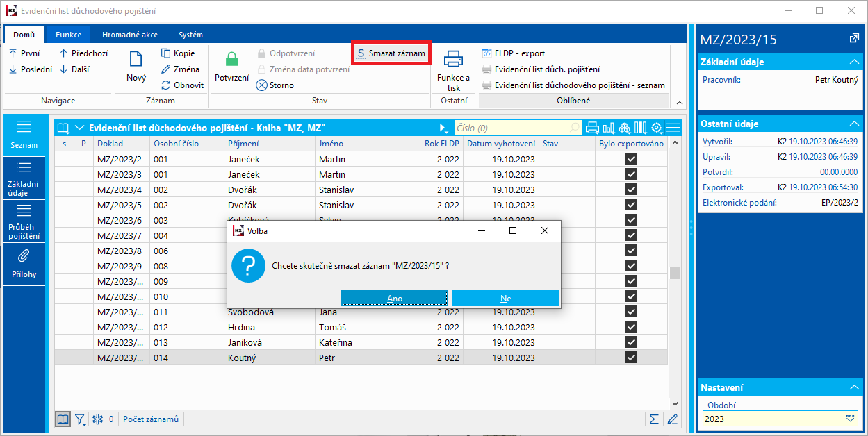868x436 pixels.
Task: Open the Přílohy attachments sidebar tab
Action: 24,264
